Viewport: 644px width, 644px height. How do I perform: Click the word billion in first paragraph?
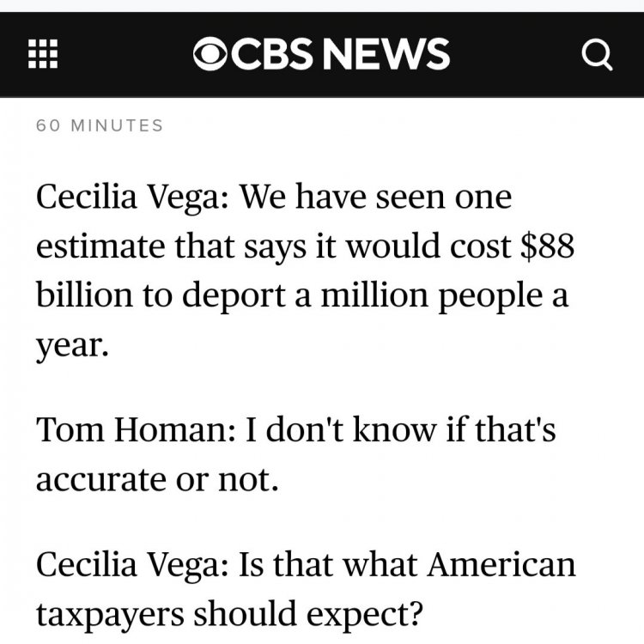(77, 295)
